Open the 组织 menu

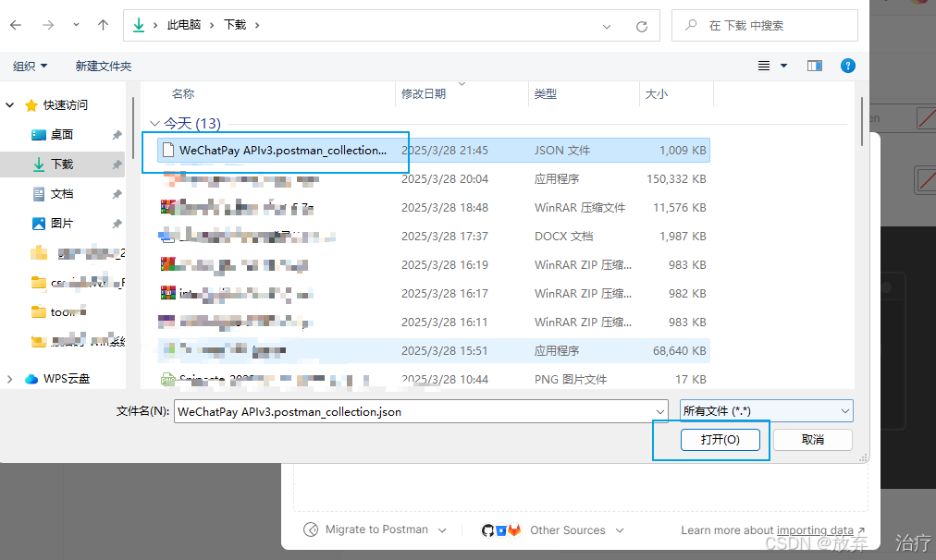pyautogui.click(x=30, y=67)
